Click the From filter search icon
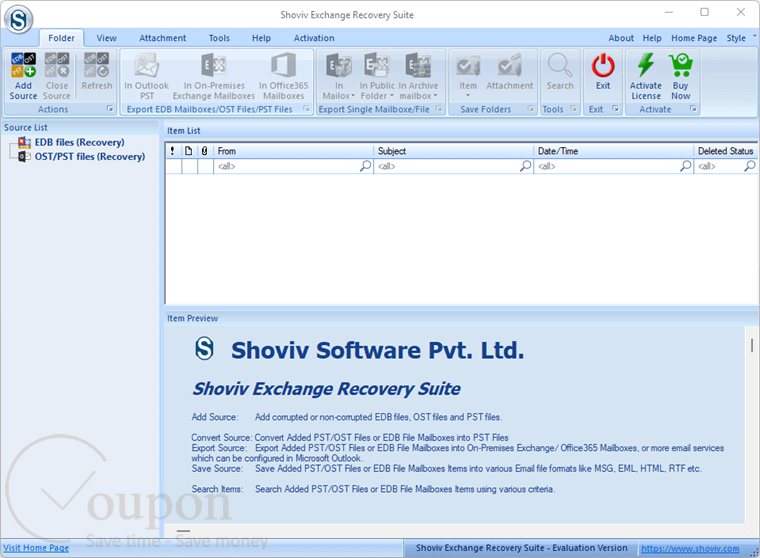The image size is (760, 558). pyautogui.click(x=366, y=166)
